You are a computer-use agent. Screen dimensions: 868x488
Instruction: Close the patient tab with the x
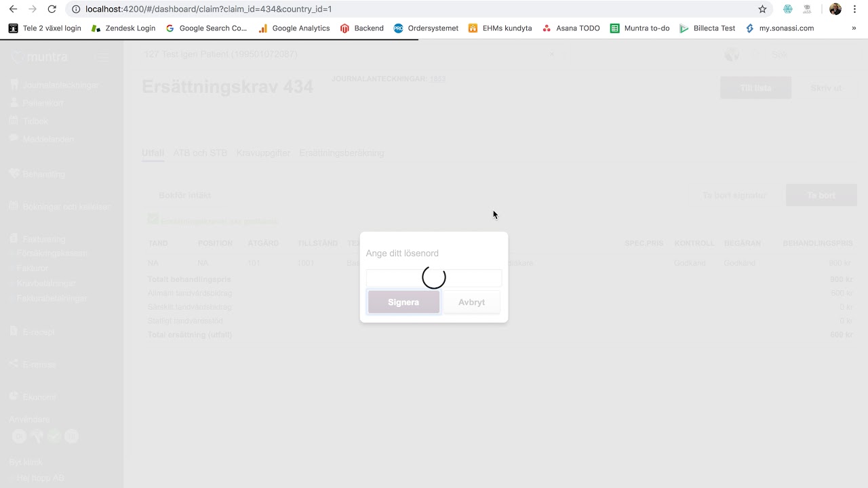tap(552, 54)
